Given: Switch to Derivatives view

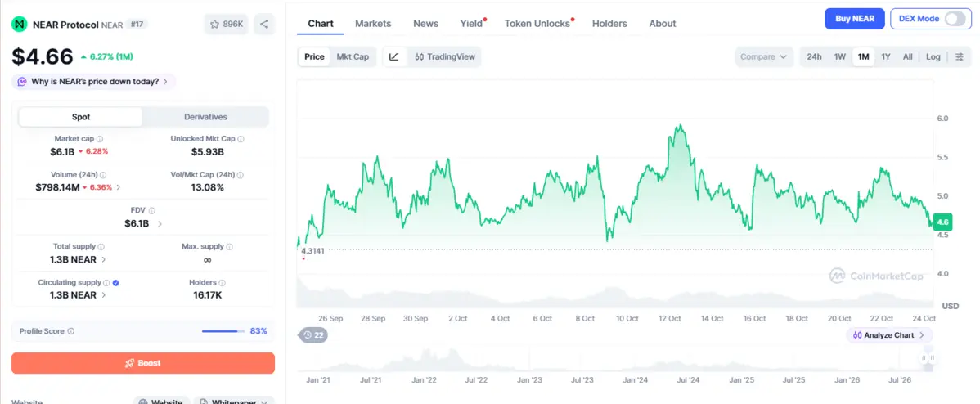Looking at the screenshot, I should [x=205, y=117].
